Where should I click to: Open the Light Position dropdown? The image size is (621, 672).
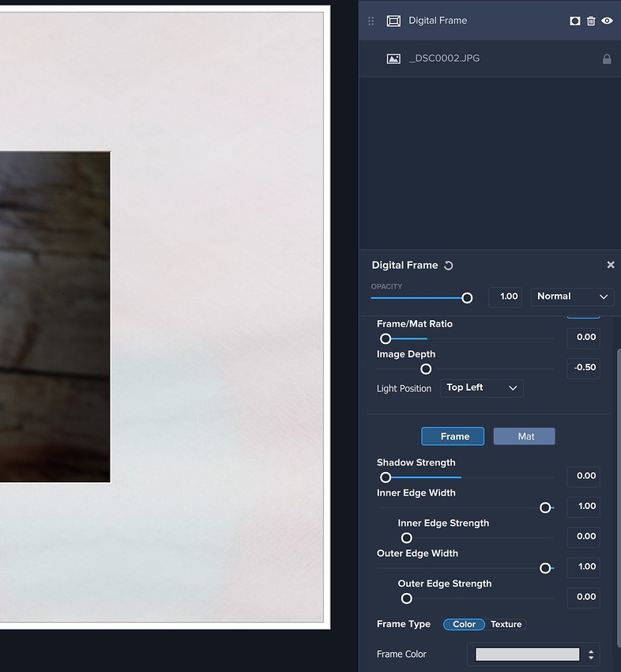coord(481,388)
